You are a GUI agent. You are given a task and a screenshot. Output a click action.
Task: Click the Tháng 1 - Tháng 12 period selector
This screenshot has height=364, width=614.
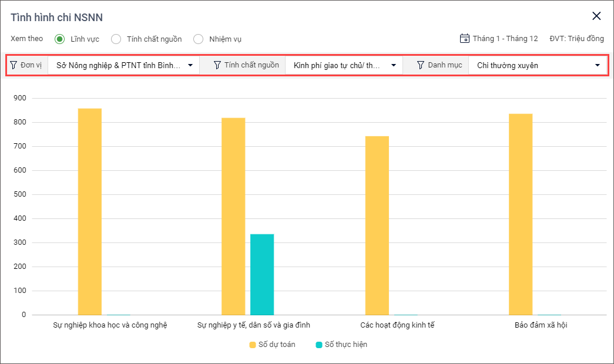[505, 39]
